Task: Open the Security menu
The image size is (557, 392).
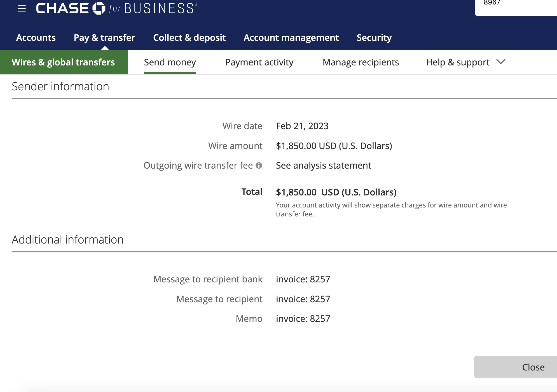Action: 374,37
